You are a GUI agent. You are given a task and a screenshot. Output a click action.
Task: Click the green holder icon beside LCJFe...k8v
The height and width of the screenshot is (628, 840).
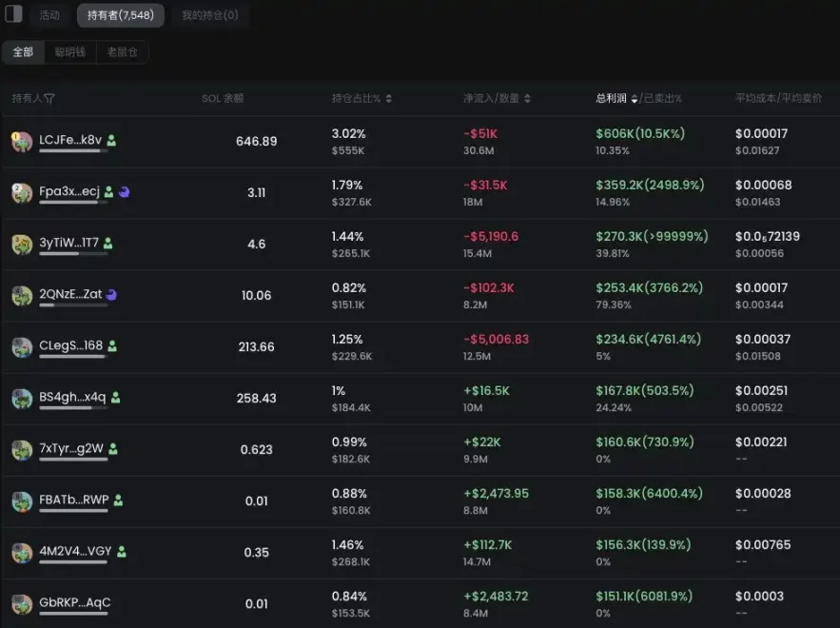[111, 140]
